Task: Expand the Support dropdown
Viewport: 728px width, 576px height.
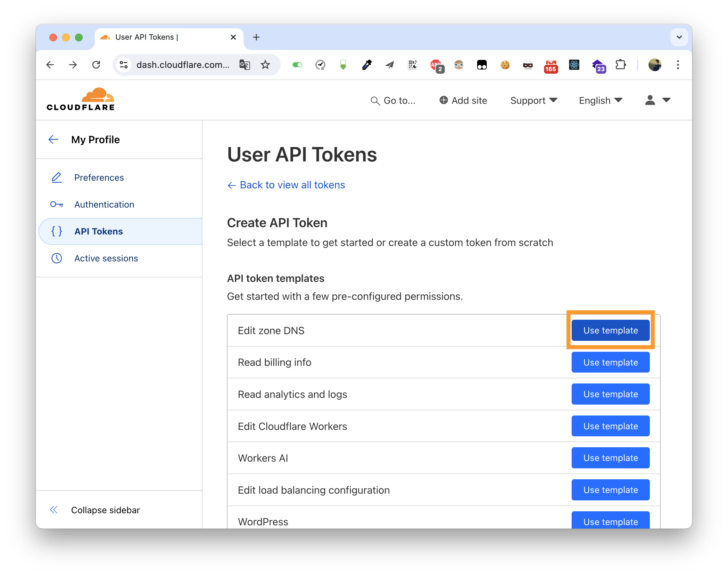Action: coord(534,101)
